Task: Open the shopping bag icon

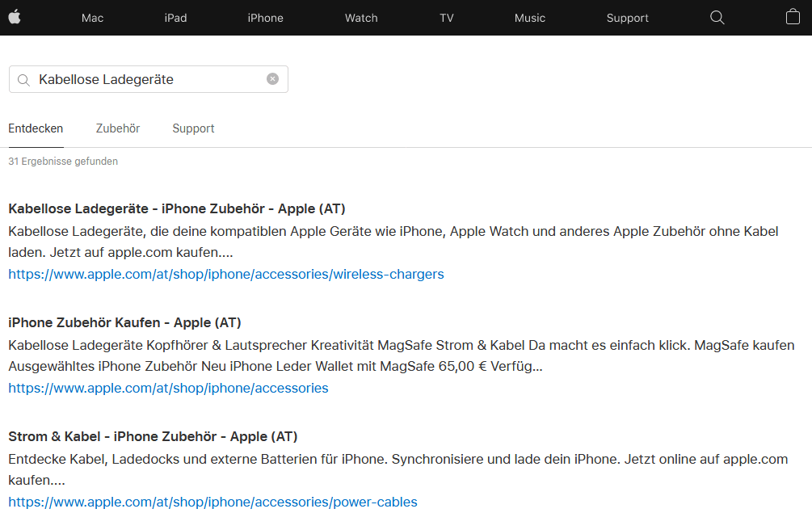Action: [x=793, y=17]
